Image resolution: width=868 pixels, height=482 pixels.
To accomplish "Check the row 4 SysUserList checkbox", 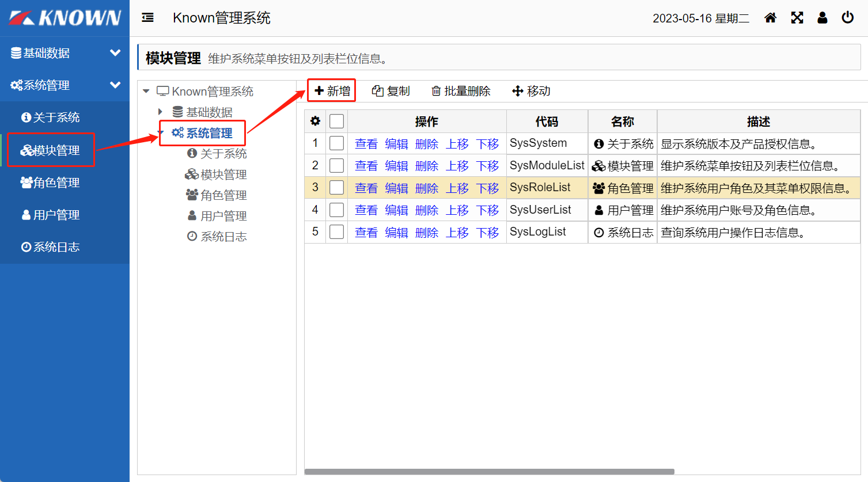I will click(336, 210).
